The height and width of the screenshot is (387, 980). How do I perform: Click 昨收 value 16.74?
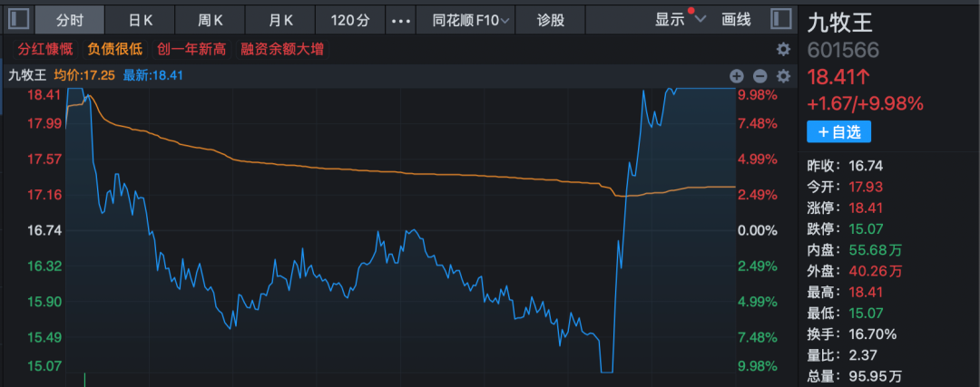tap(866, 166)
